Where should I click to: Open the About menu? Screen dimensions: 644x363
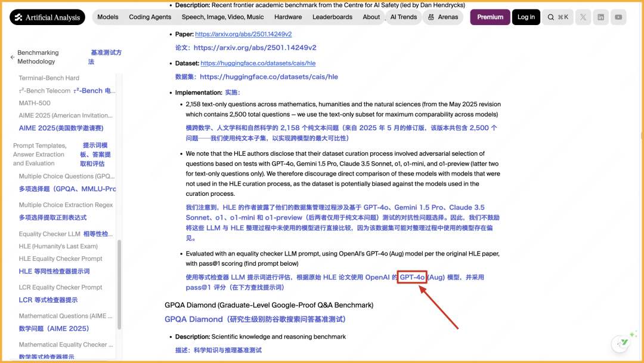[x=371, y=17]
